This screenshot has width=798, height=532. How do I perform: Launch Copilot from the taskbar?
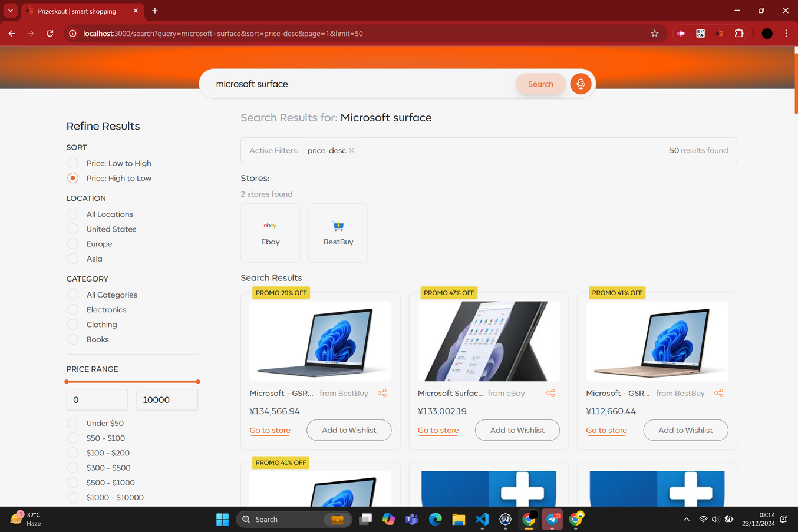pos(388,519)
